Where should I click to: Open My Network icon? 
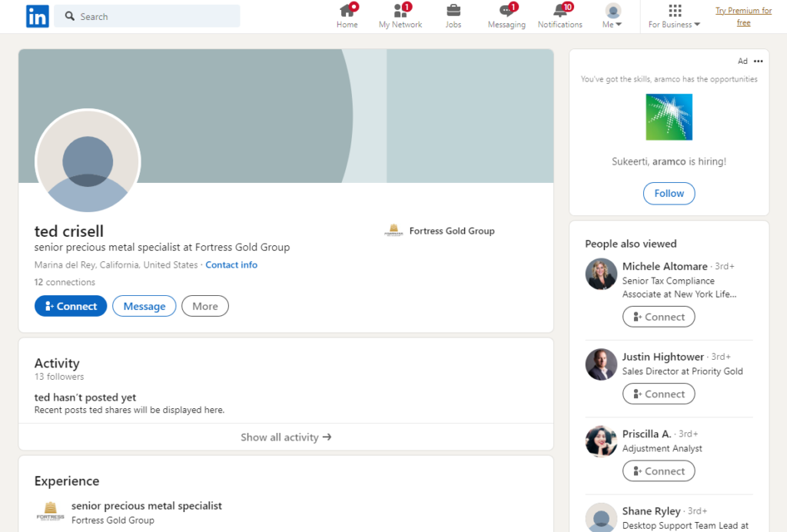click(400, 11)
